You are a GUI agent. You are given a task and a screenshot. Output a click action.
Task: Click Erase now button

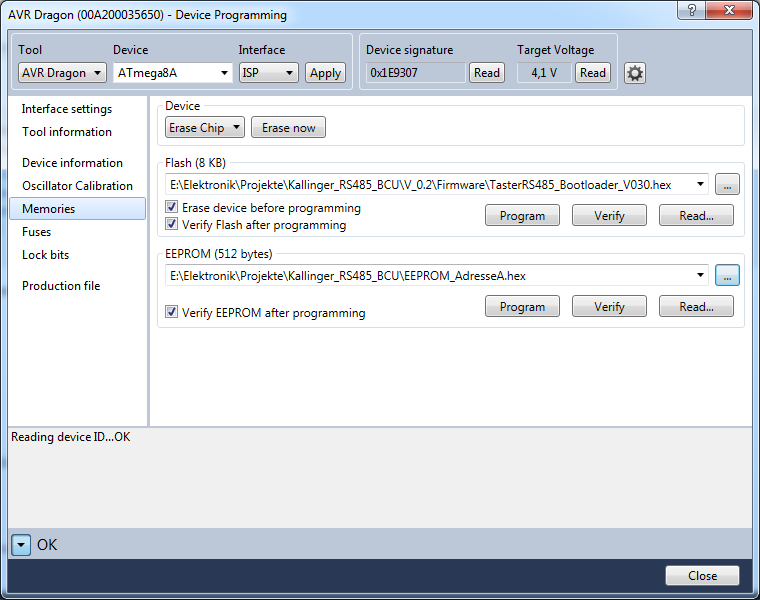coord(288,127)
